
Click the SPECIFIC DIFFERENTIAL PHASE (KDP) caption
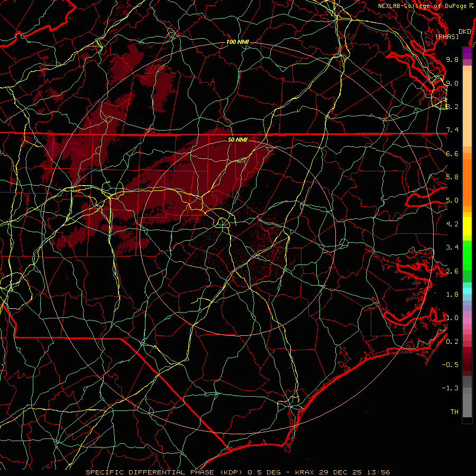click(164, 472)
